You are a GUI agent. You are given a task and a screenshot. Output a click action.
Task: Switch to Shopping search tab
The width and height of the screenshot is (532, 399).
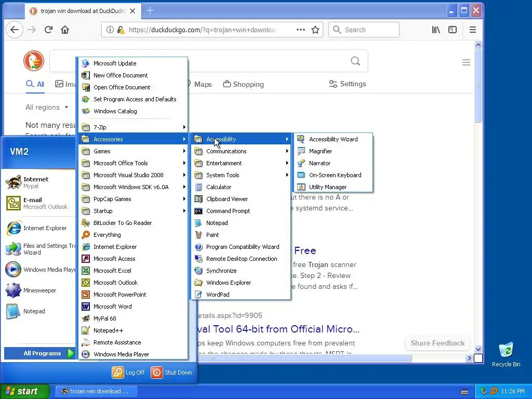click(243, 84)
